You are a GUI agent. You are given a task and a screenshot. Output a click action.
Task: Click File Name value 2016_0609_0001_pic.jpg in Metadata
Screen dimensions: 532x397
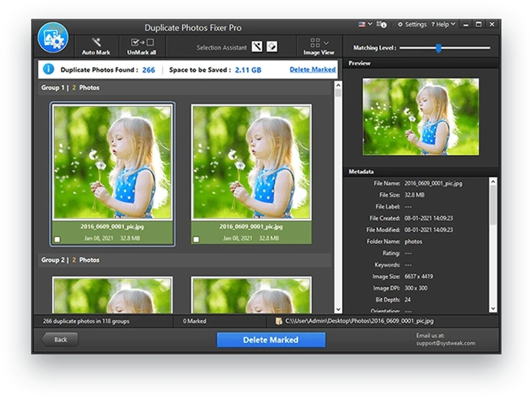[433, 183]
